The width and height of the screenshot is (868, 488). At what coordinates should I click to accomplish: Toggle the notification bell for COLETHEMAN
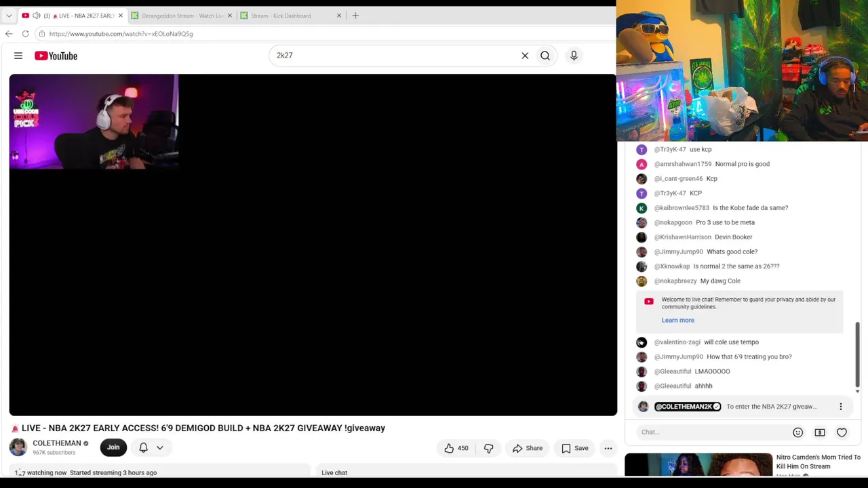[143, 447]
